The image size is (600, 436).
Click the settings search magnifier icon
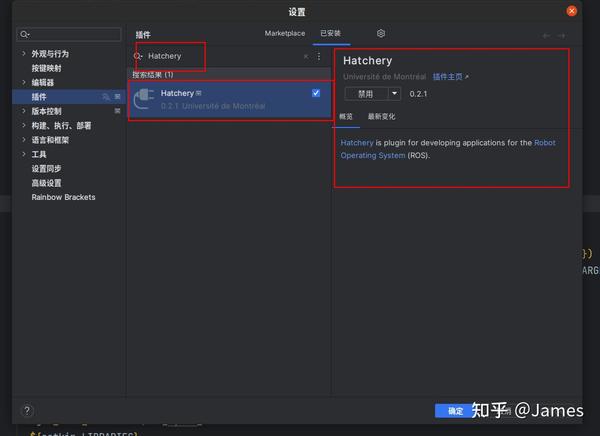(24, 34)
